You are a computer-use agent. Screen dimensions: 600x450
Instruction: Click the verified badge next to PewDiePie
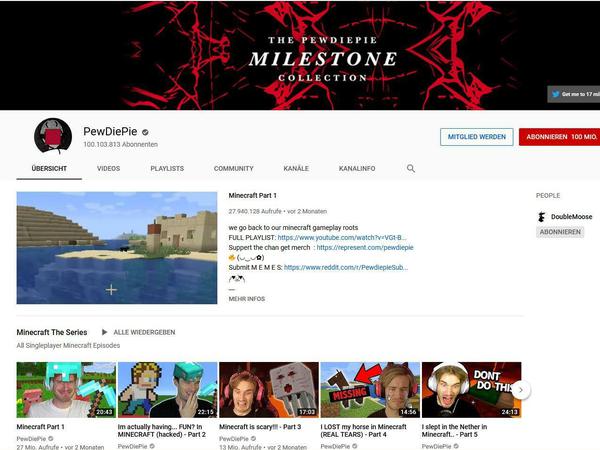[x=145, y=132]
